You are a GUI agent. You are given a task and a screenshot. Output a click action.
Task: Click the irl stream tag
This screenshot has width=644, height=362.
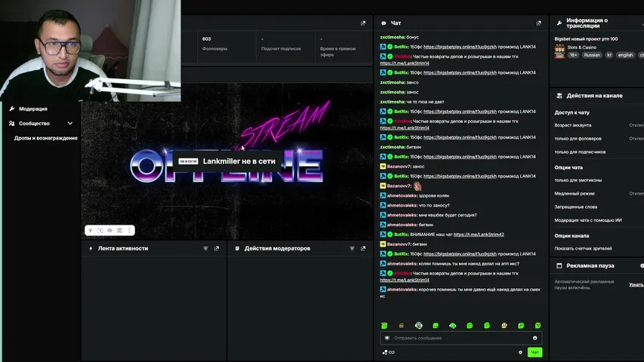point(609,55)
